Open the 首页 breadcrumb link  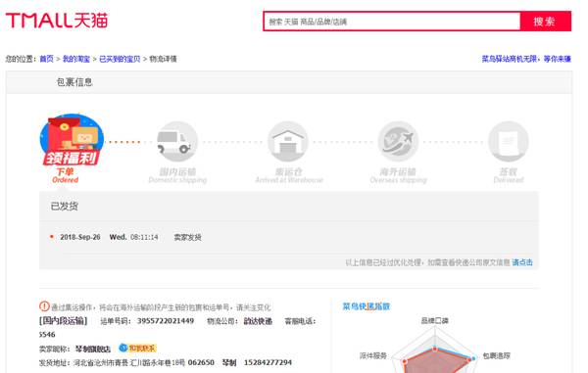coord(46,59)
